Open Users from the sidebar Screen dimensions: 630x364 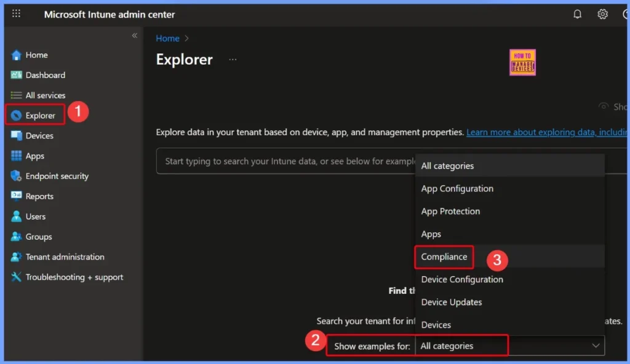pyautogui.click(x=35, y=216)
